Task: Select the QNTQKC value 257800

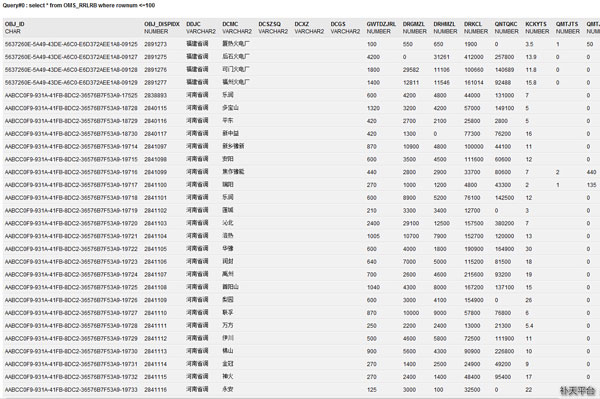Action: pos(504,57)
